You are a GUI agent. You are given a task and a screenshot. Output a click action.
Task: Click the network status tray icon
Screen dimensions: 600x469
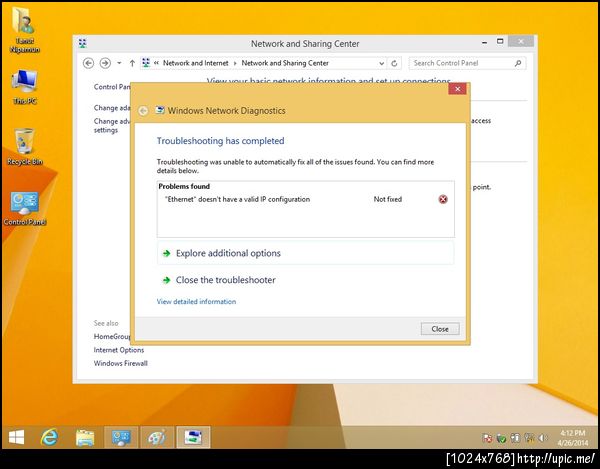click(x=530, y=438)
